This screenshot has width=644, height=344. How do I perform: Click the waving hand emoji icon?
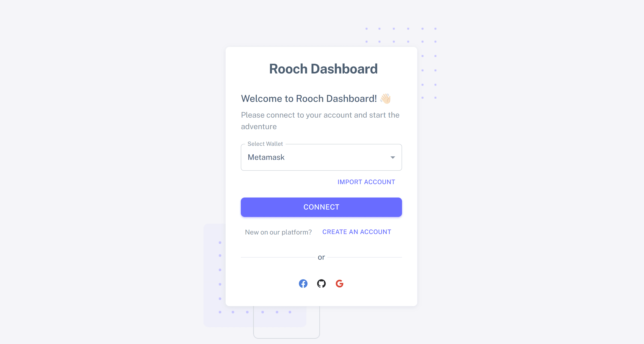(x=386, y=99)
